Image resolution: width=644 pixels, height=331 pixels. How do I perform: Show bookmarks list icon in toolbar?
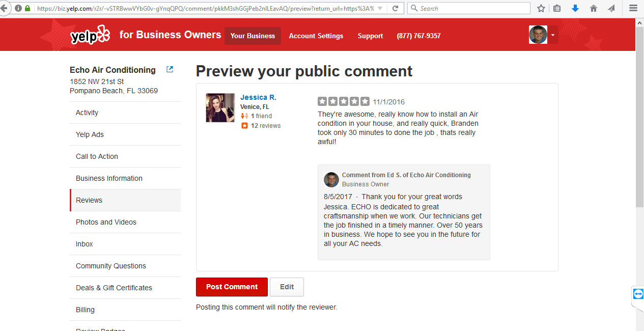[x=557, y=8]
